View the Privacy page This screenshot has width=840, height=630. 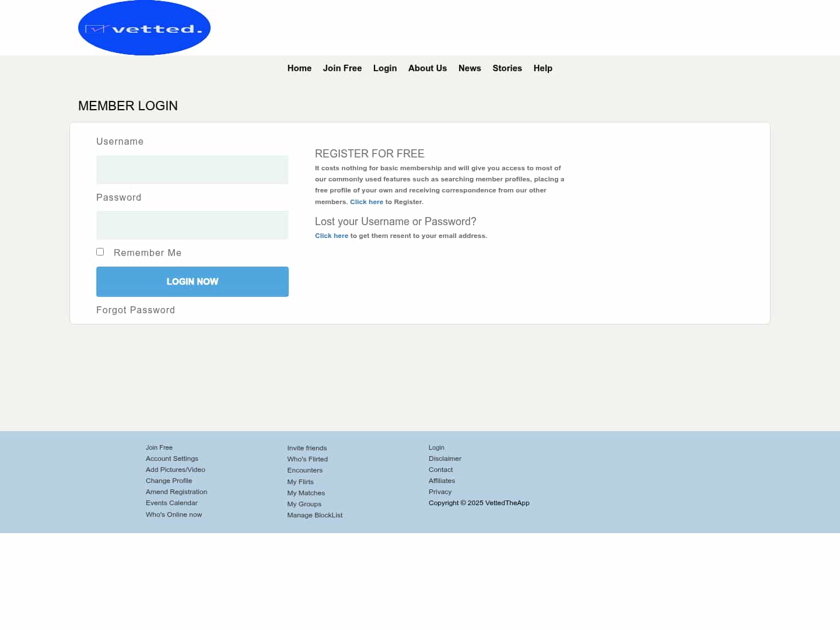click(440, 492)
